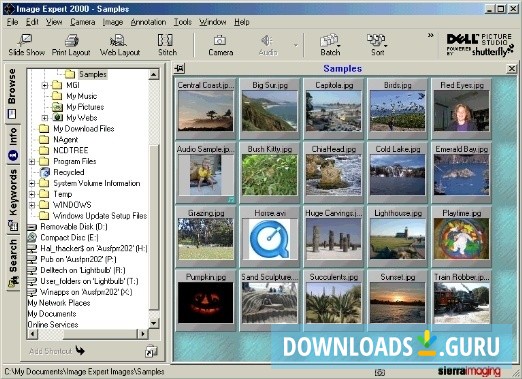Viewport: 522px width, 379px height.
Task: Close the Samples album pane
Action: [511, 69]
